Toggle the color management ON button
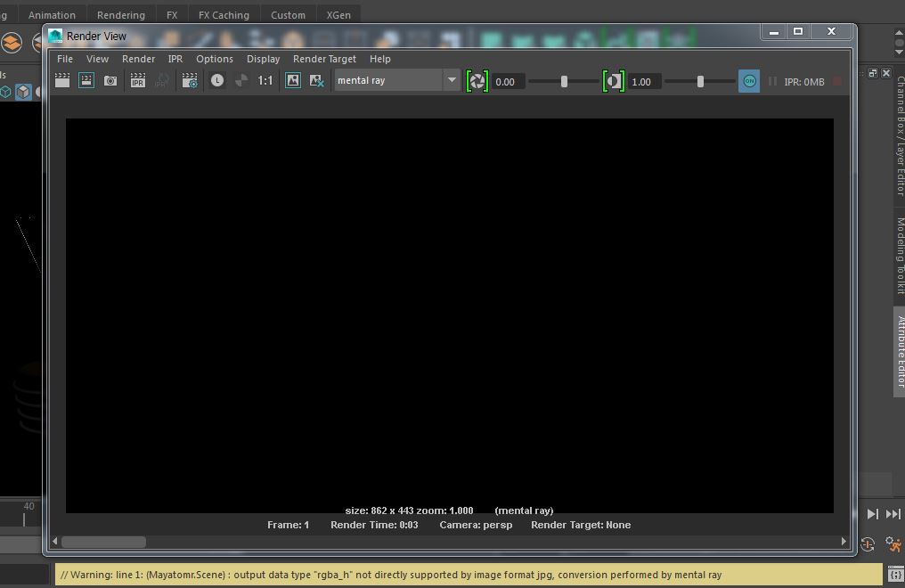The height and width of the screenshot is (588, 905). click(x=749, y=81)
